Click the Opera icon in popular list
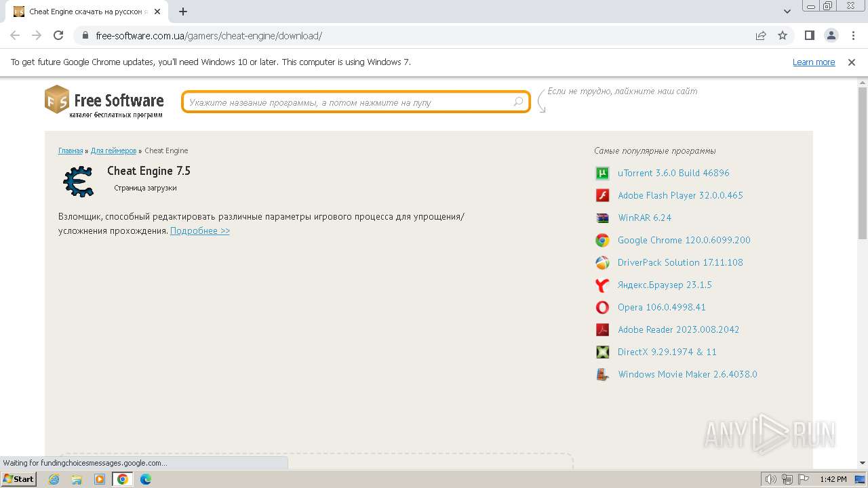 602,307
